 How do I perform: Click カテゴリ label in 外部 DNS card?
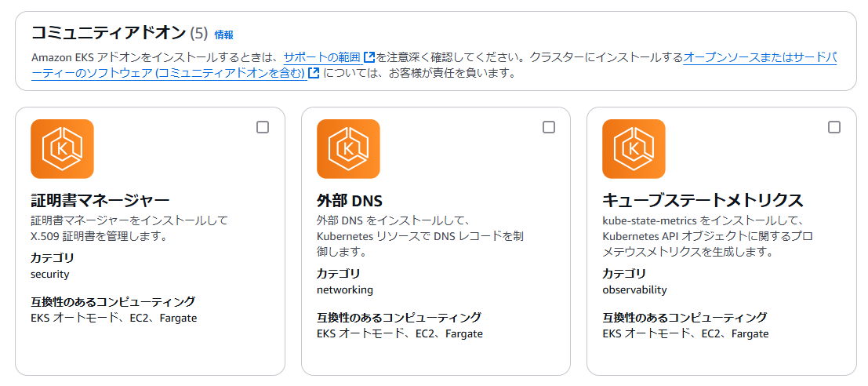pyautogui.click(x=338, y=274)
